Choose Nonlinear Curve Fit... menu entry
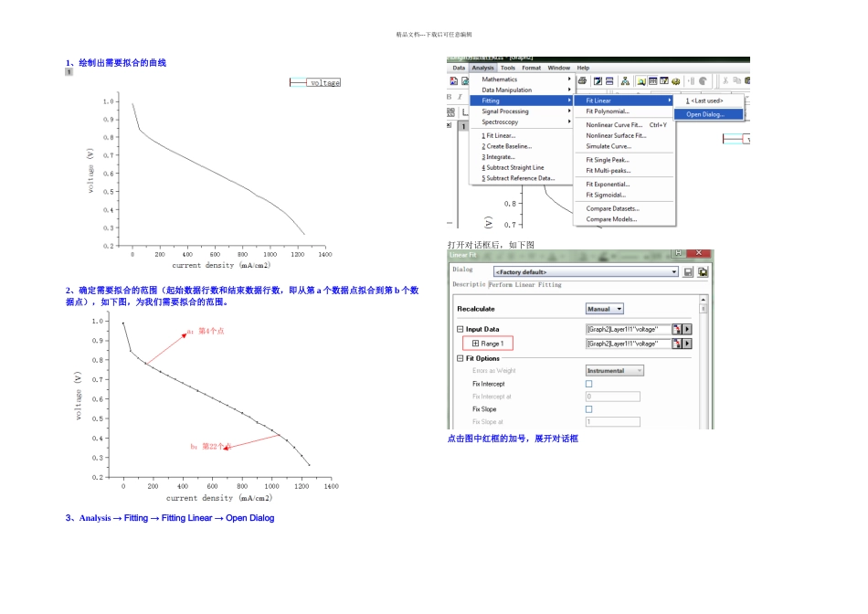This screenshot has width=868, height=614. click(x=624, y=125)
